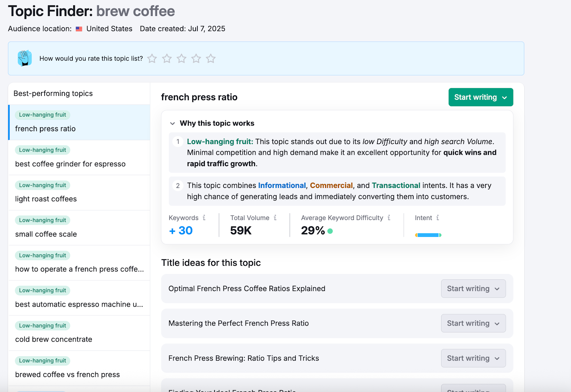Click the Intent info icon
The width and height of the screenshot is (571, 392).
[x=438, y=218]
